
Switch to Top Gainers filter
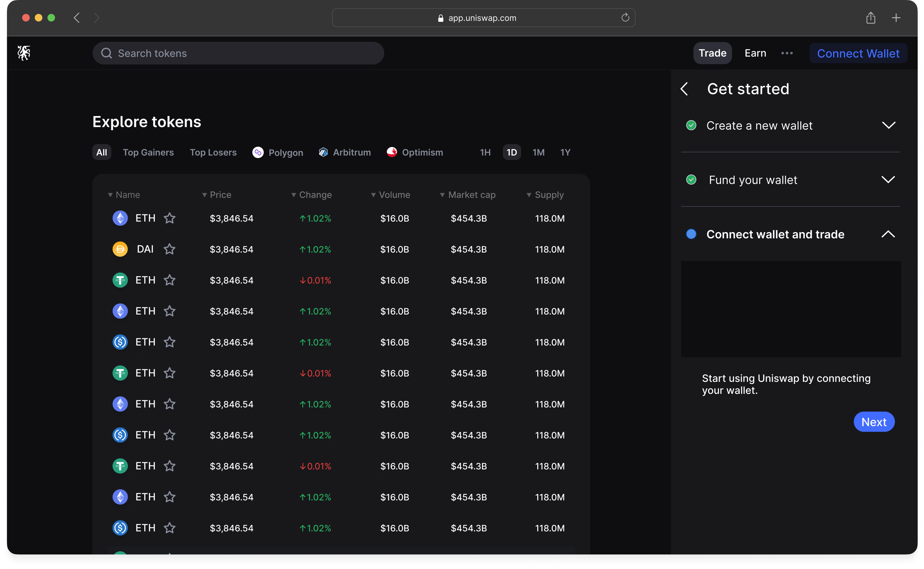pyautogui.click(x=148, y=152)
